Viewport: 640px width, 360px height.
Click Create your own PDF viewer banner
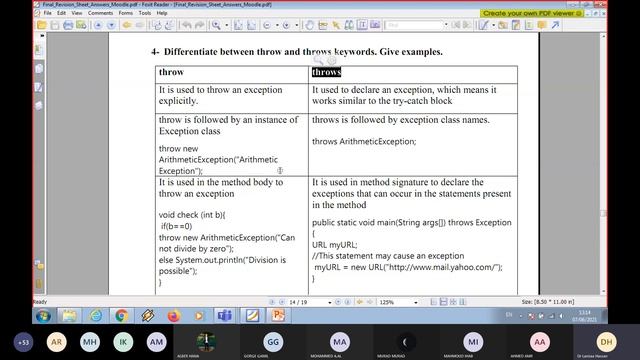[x=532, y=13]
